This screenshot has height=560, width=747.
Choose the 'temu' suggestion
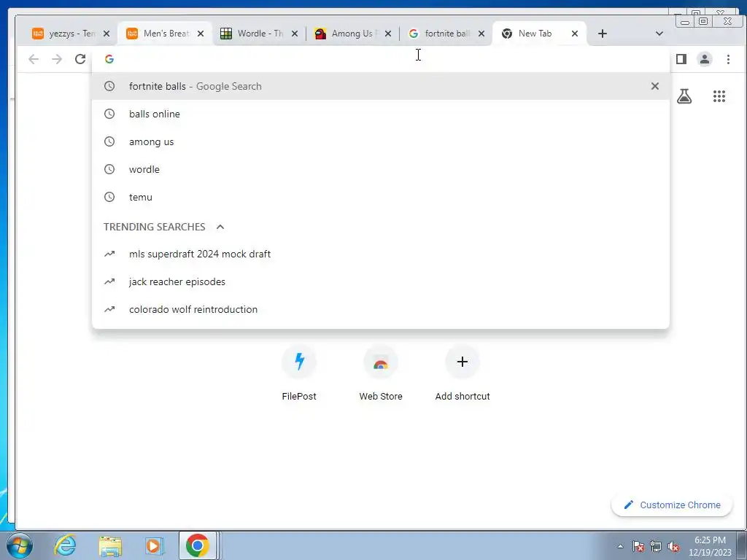pyautogui.click(x=380, y=197)
